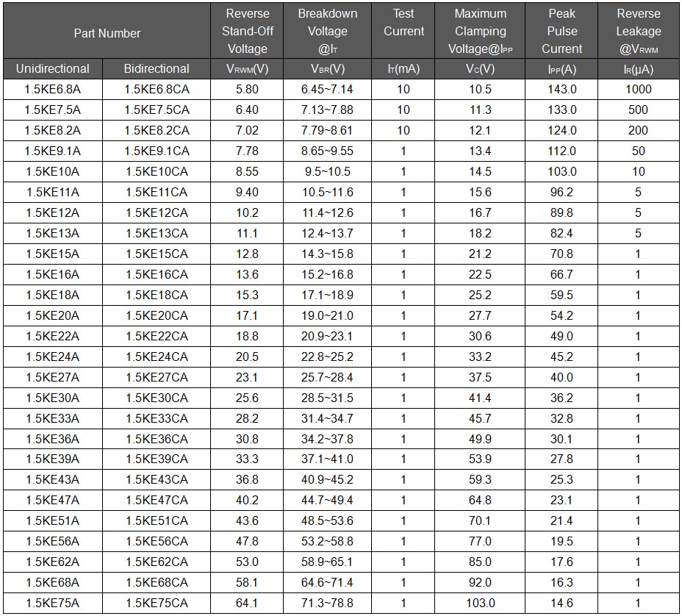Click the reverse leakage value 1000

coord(638,90)
